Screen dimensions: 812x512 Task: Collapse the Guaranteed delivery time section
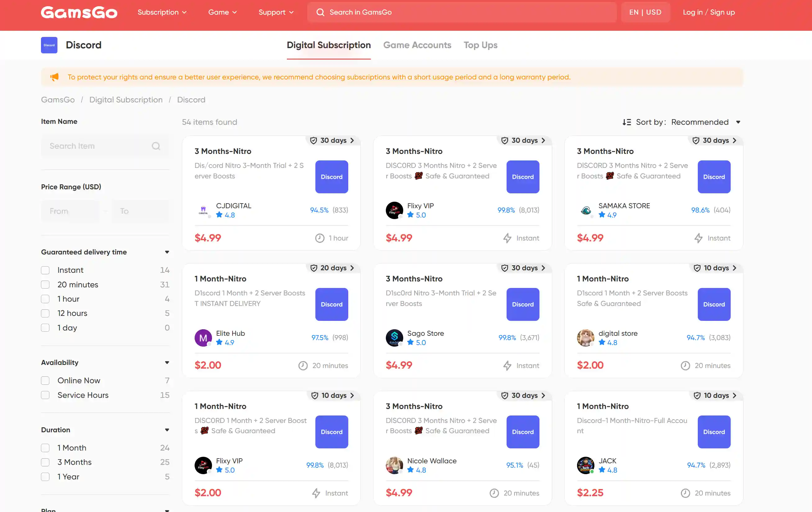coord(167,252)
